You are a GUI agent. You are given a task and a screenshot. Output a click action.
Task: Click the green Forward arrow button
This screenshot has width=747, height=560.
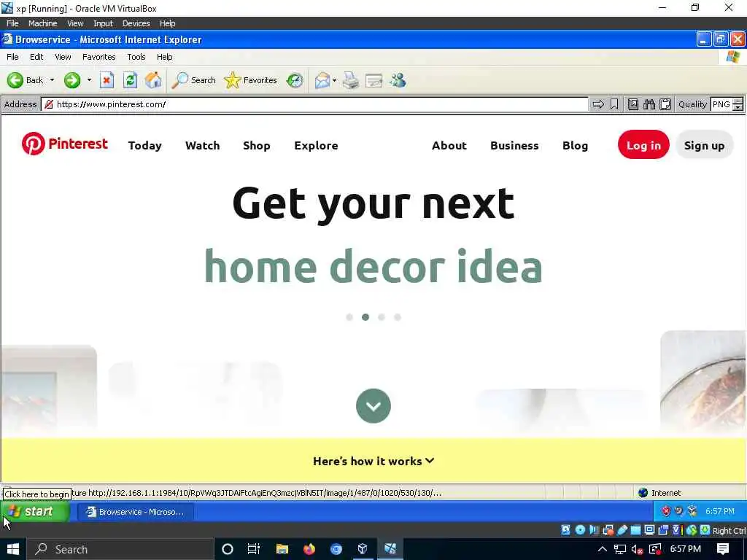tap(72, 80)
